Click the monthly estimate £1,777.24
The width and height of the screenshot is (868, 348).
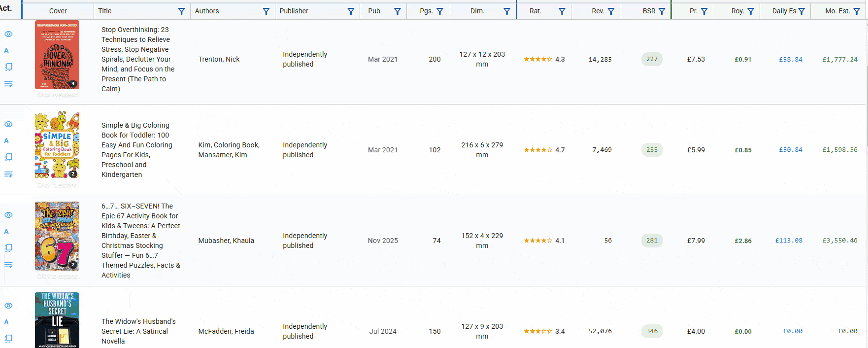coord(840,59)
